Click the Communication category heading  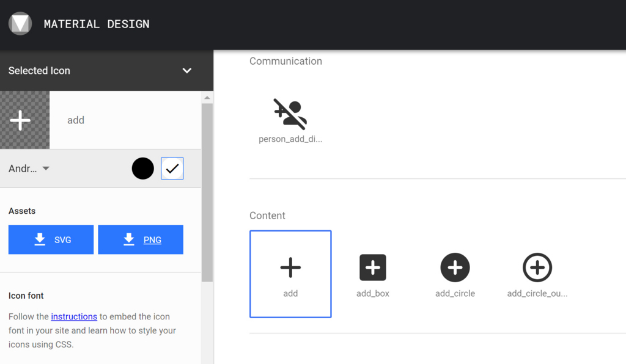point(286,61)
